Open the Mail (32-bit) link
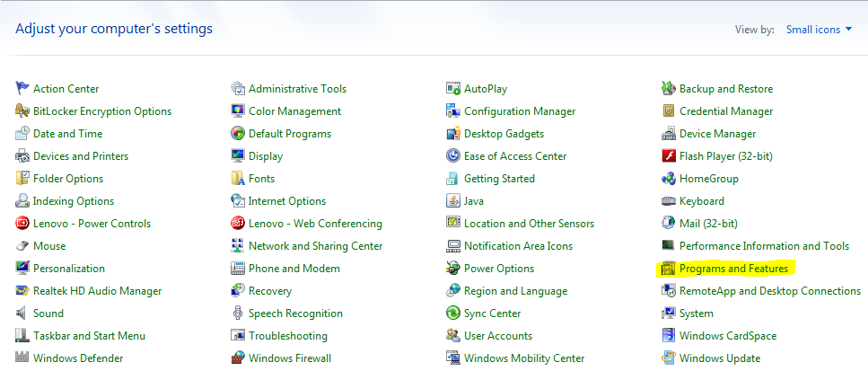Image resolution: width=868 pixels, height=371 pixels. 708,224
